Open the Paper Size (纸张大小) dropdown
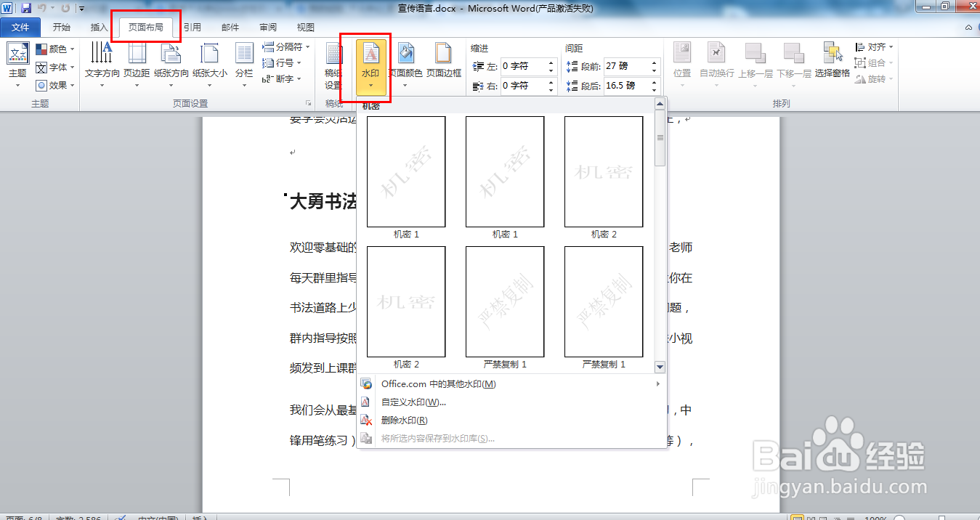This screenshot has width=980, height=520. click(210, 62)
